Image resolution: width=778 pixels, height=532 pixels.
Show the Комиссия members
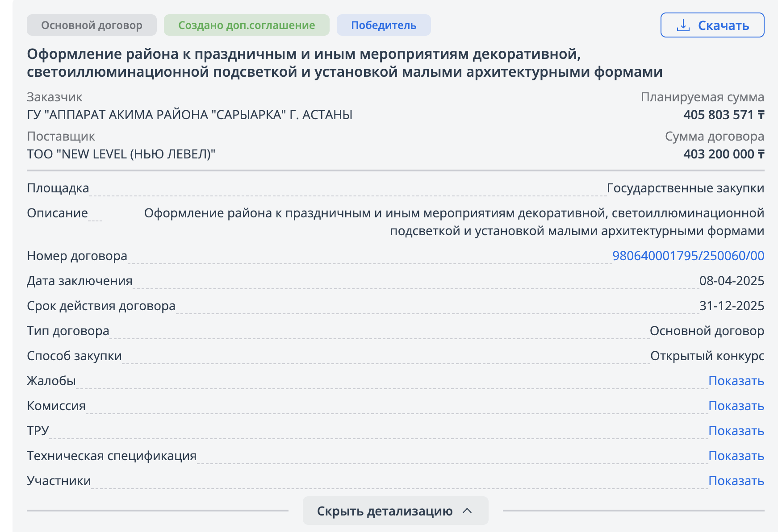coord(736,406)
